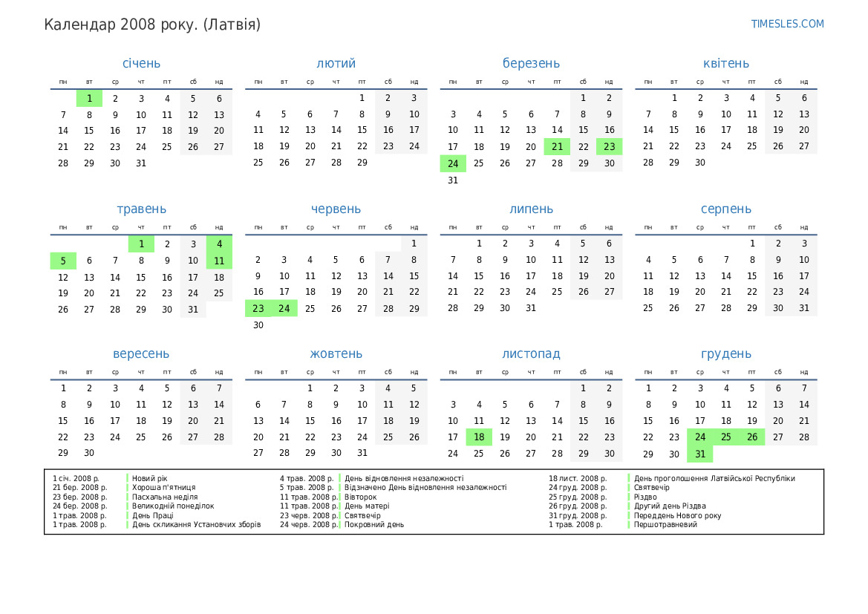This screenshot has height=614, width=868.
Task: Click the 'Календар 2008 року. (Латвія)' title
Action: 152,25
